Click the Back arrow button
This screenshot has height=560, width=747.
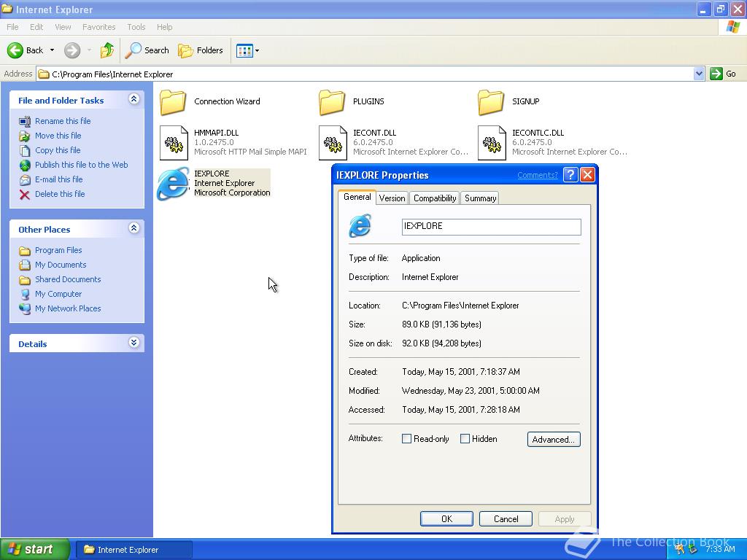pyautogui.click(x=25, y=50)
